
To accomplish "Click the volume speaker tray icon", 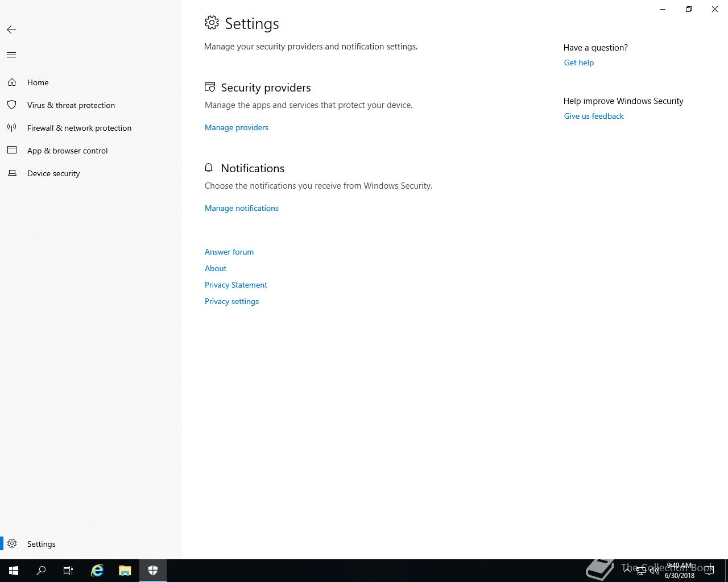I will click(654, 571).
